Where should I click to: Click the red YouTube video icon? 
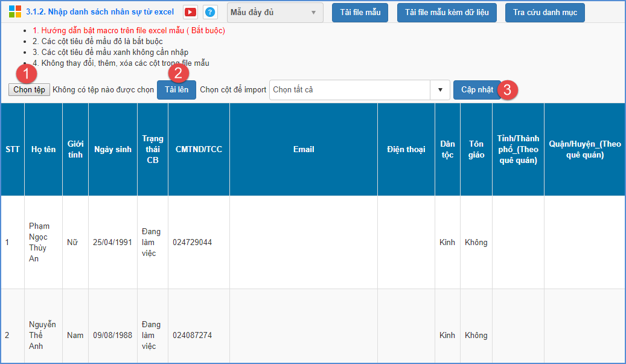[x=190, y=12]
